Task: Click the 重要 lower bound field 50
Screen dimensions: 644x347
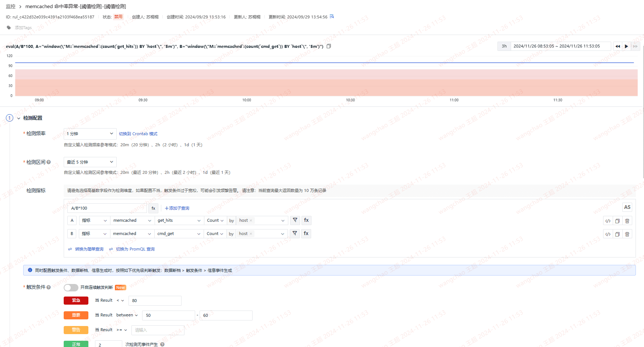Action: click(x=169, y=315)
